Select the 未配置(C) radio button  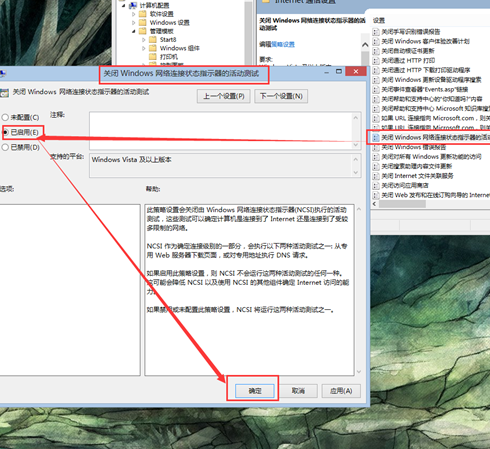coord(5,117)
